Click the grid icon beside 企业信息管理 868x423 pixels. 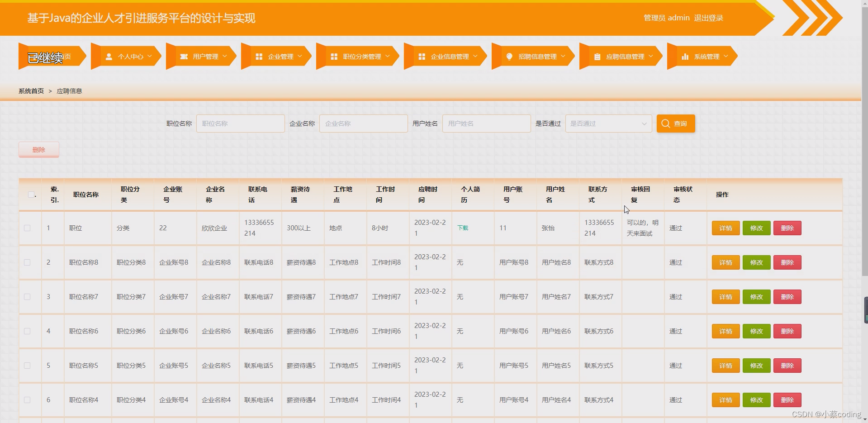tap(422, 57)
